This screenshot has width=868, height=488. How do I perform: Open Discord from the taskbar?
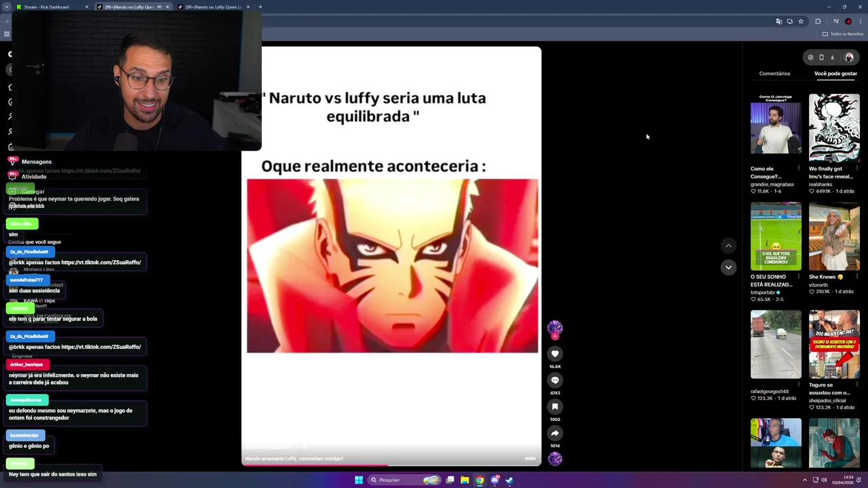pos(494,480)
